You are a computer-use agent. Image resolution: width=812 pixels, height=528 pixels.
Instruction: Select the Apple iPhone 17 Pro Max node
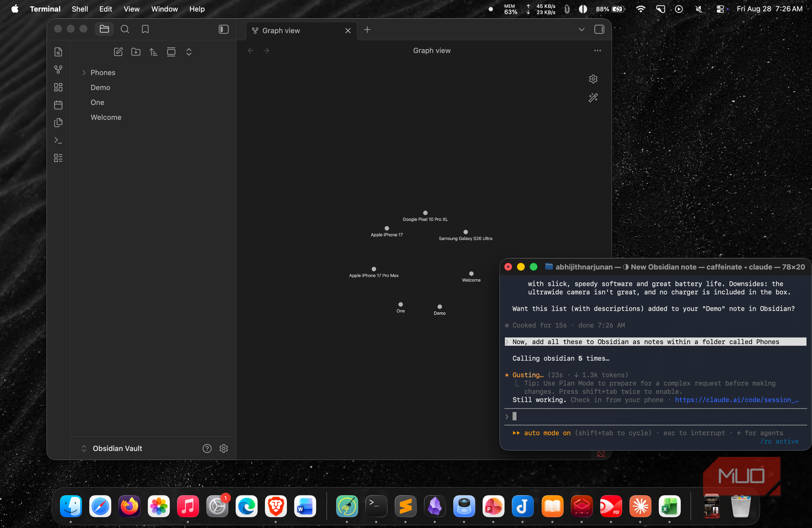(x=374, y=269)
